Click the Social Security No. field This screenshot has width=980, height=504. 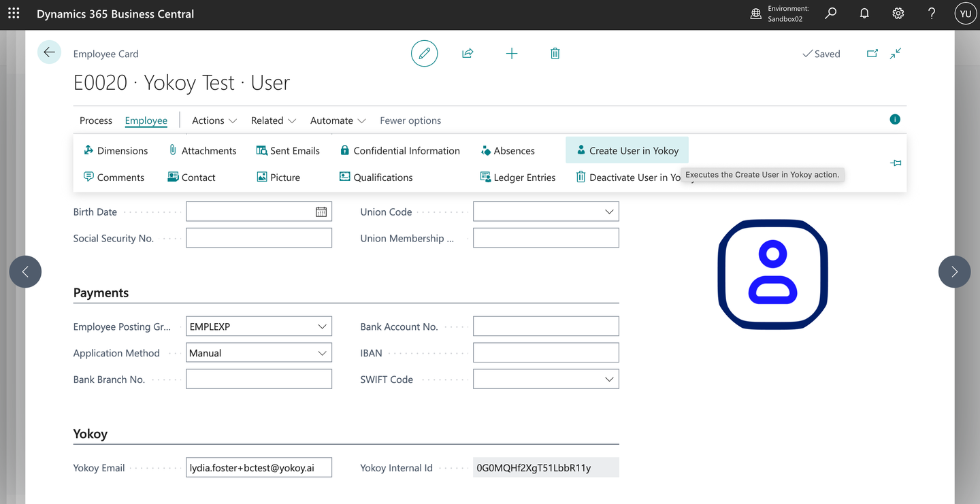(x=259, y=238)
